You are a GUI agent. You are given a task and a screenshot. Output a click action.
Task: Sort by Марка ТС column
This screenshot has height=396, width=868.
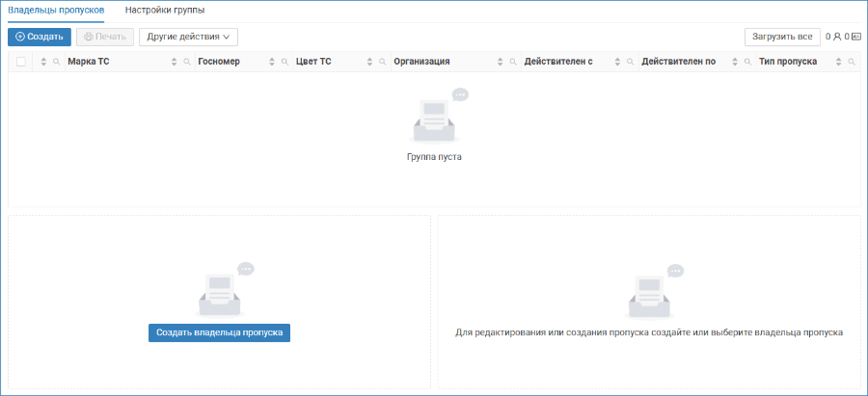coord(175,62)
